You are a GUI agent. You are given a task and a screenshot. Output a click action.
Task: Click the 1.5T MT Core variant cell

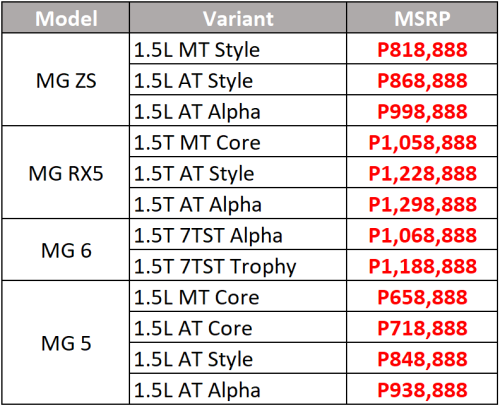238,142
